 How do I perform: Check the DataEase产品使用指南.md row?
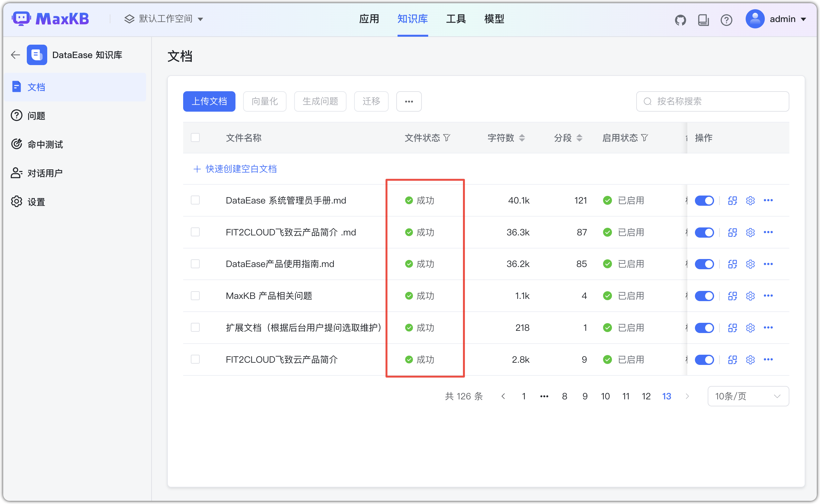[195, 264]
